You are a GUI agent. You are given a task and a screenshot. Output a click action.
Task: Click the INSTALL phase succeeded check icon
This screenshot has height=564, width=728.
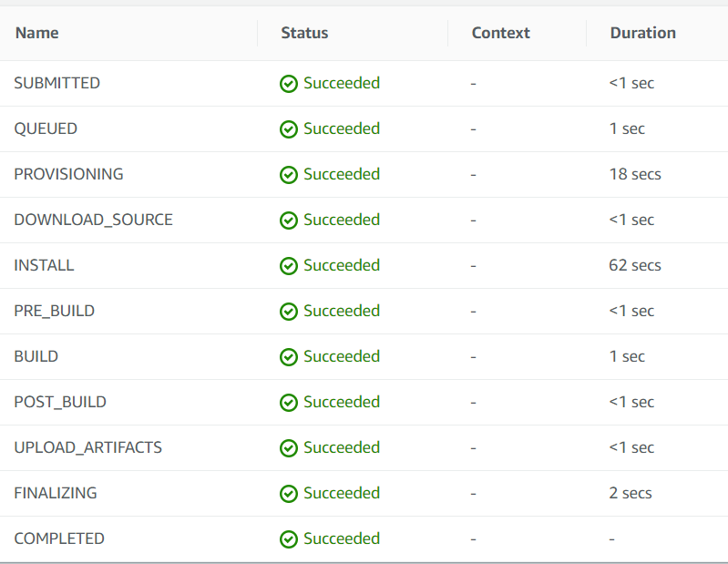click(289, 266)
